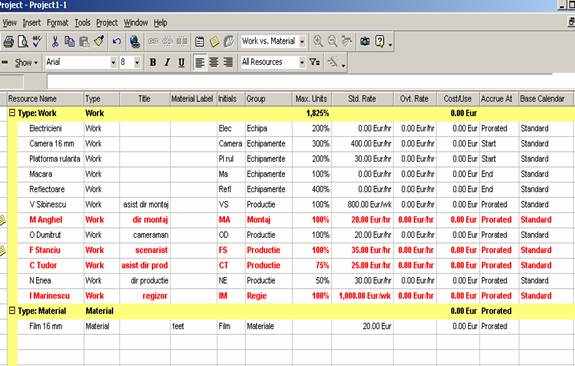Select the 'Film 16 mm' resource cell
The height and width of the screenshot is (366, 575).
(51, 326)
